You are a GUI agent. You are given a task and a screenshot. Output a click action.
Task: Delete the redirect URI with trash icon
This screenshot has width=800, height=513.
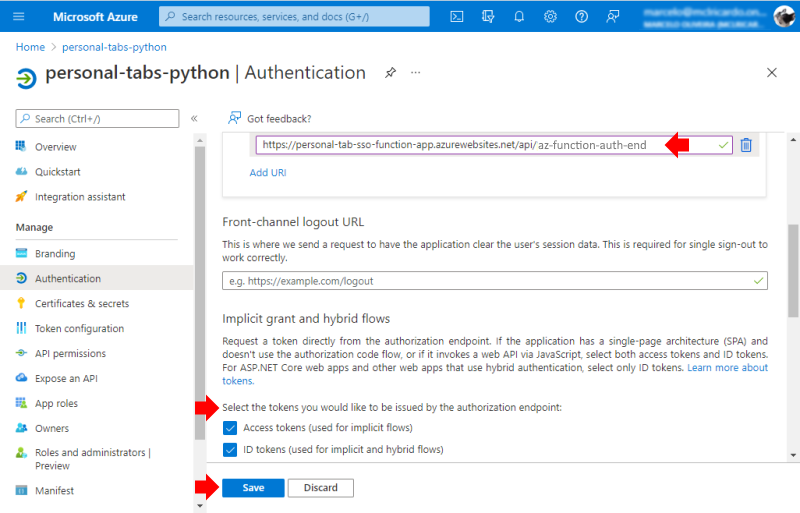[746, 145]
